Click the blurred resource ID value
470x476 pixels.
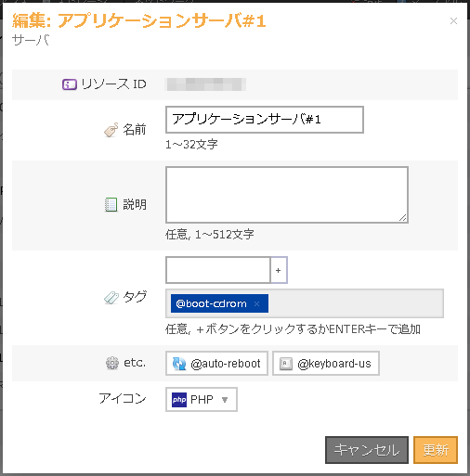(x=206, y=84)
